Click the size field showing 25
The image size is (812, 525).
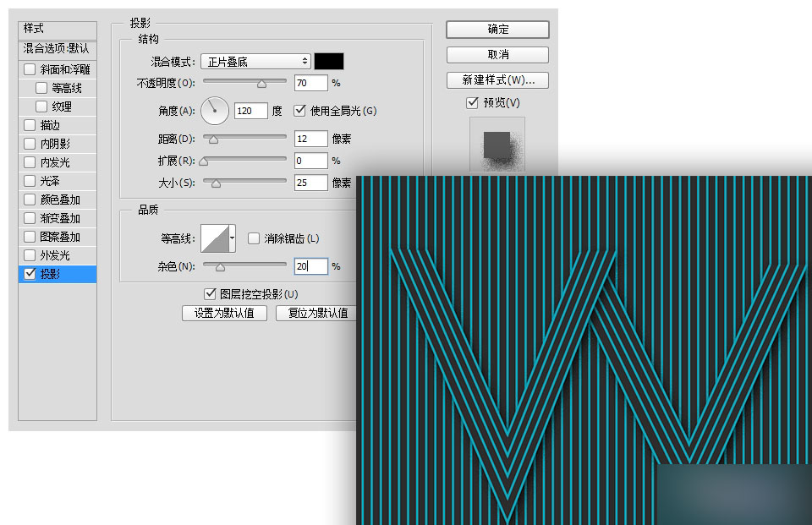(x=310, y=183)
